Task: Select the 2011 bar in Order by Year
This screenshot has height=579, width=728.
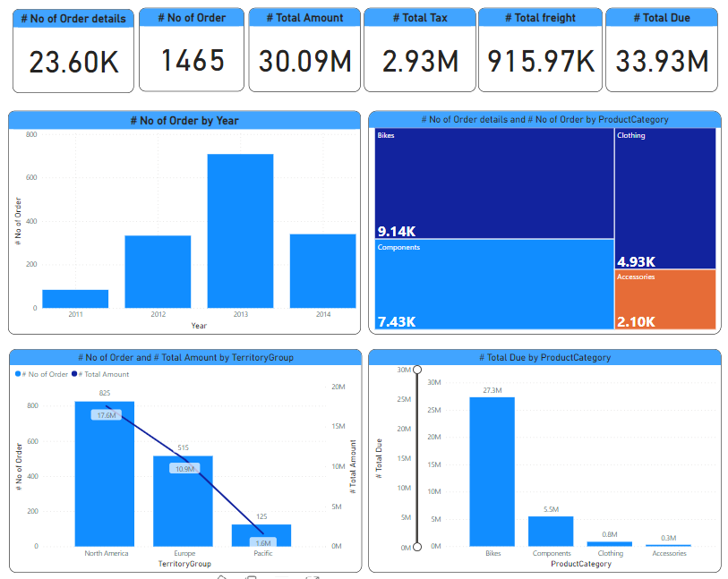Action: pos(75,299)
